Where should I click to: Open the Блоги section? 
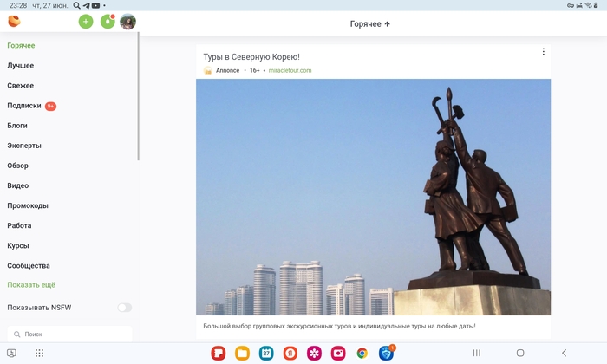pyautogui.click(x=17, y=126)
